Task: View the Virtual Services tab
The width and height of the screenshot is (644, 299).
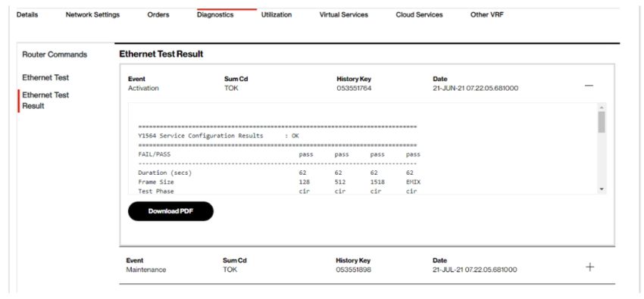Action: (344, 15)
